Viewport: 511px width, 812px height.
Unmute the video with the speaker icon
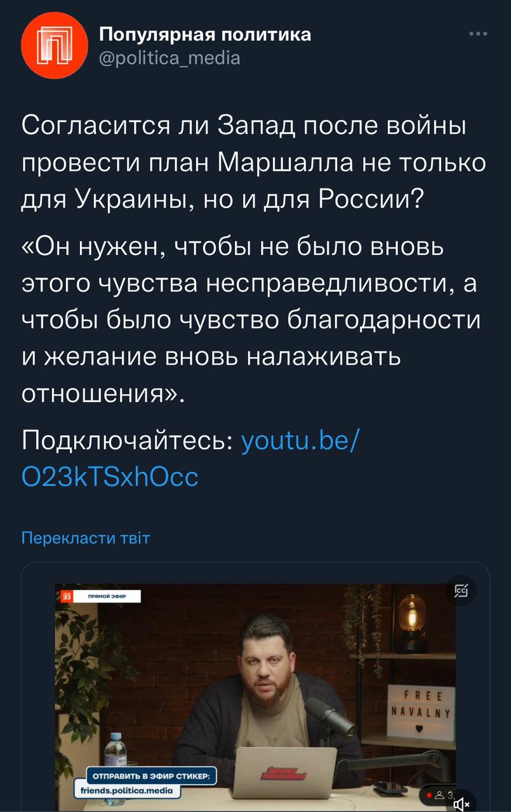(x=461, y=802)
